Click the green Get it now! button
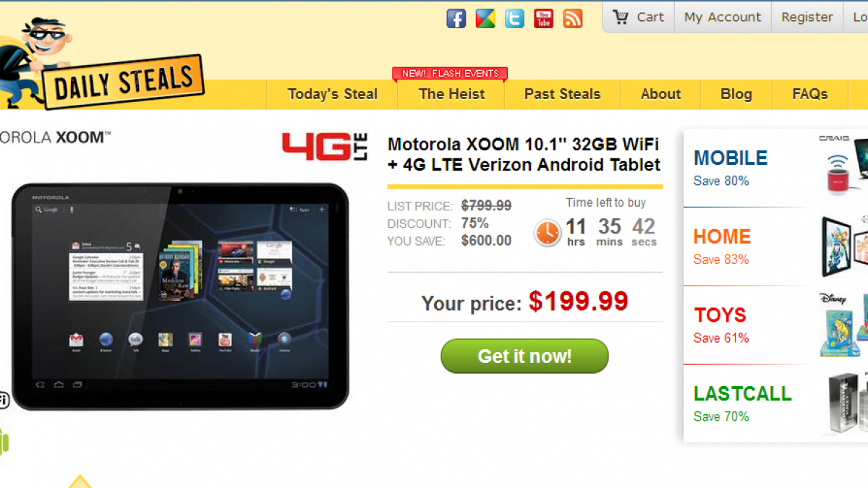Viewport: 868px width, 488px height. [524, 356]
